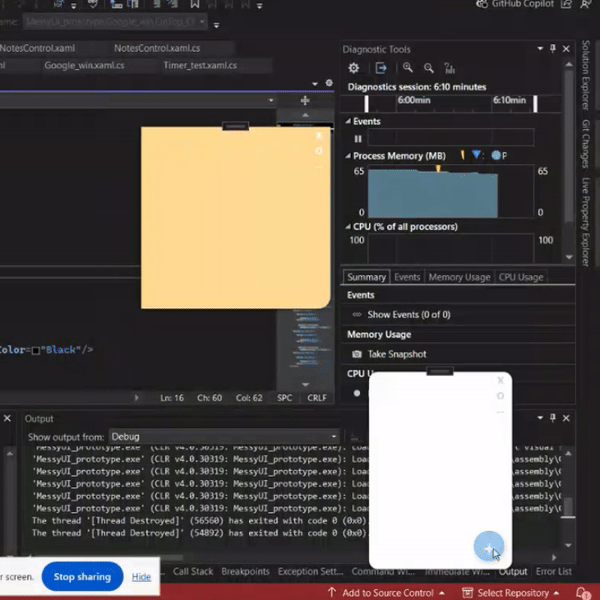Click the camera icon beside Take Snapshot
600x600 pixels.
[x=357, y=354]
